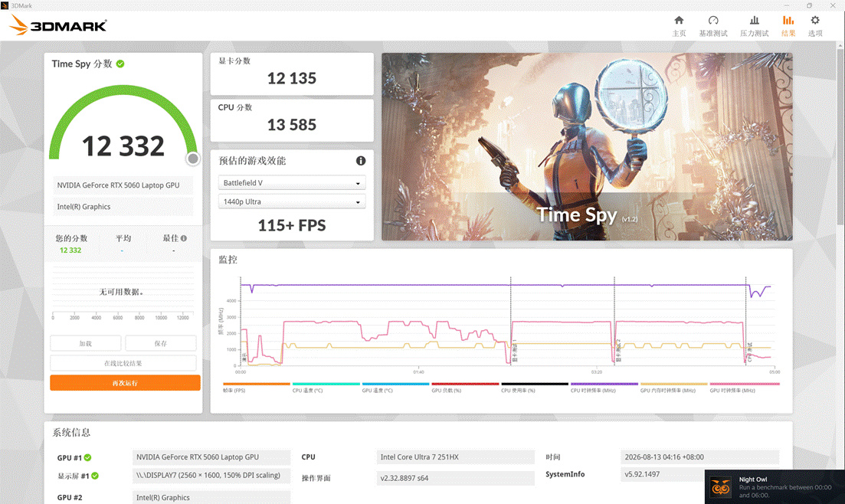Click 在线比较结果 compare online button
Screen dimensions: 845x504
coord(123,363)
